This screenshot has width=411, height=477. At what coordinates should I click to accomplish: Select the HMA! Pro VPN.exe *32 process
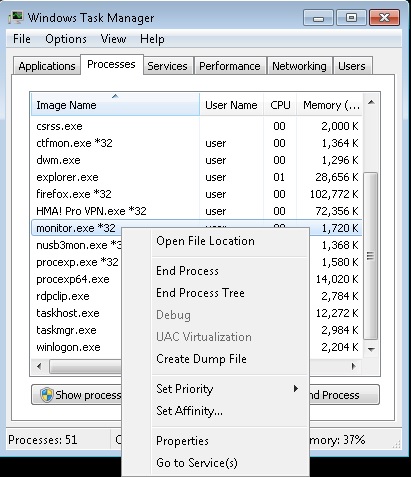[x=197, y=211]
